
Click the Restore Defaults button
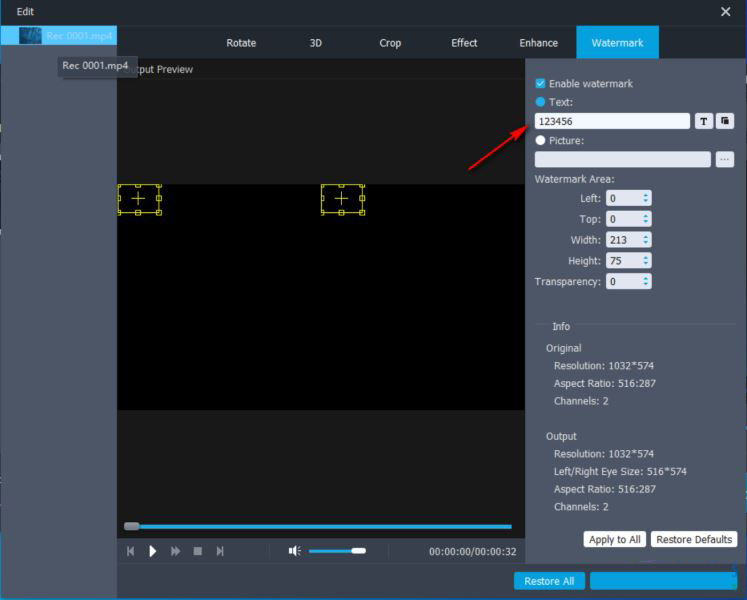694,539
